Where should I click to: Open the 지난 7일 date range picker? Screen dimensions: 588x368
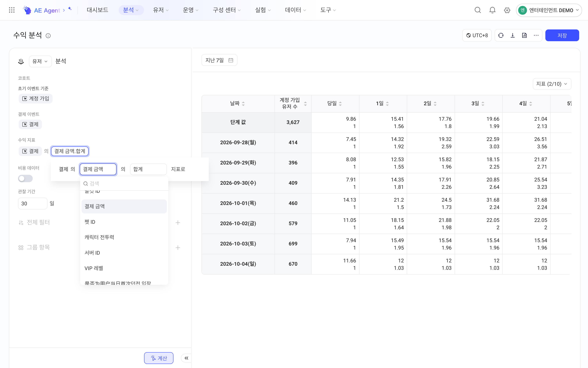coord(219,60)
